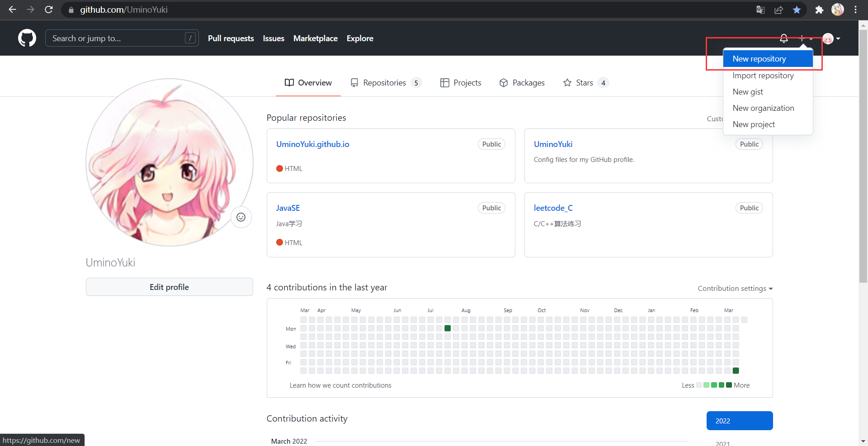Click the '4 contributions in the last year' heading

pos(327,288)
